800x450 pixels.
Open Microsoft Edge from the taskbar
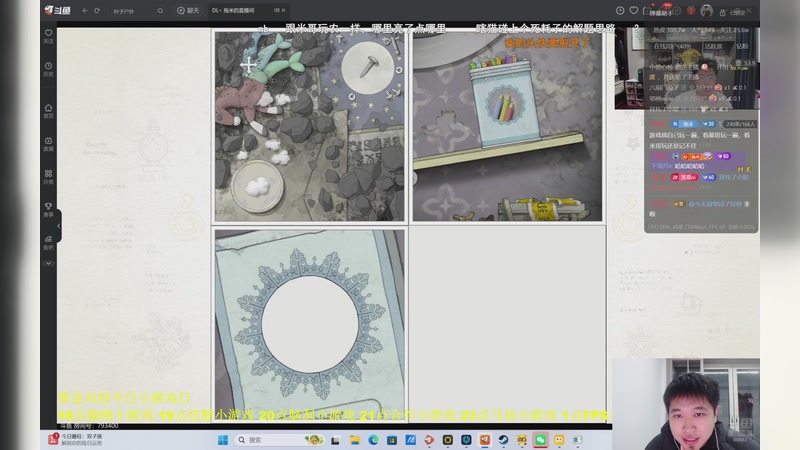(x=373, y=440)
